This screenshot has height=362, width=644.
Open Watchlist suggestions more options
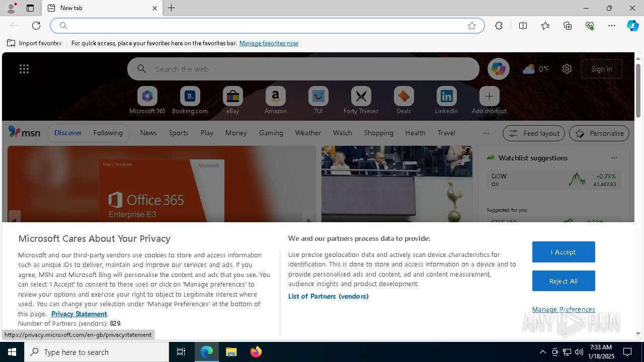(614, 158)
